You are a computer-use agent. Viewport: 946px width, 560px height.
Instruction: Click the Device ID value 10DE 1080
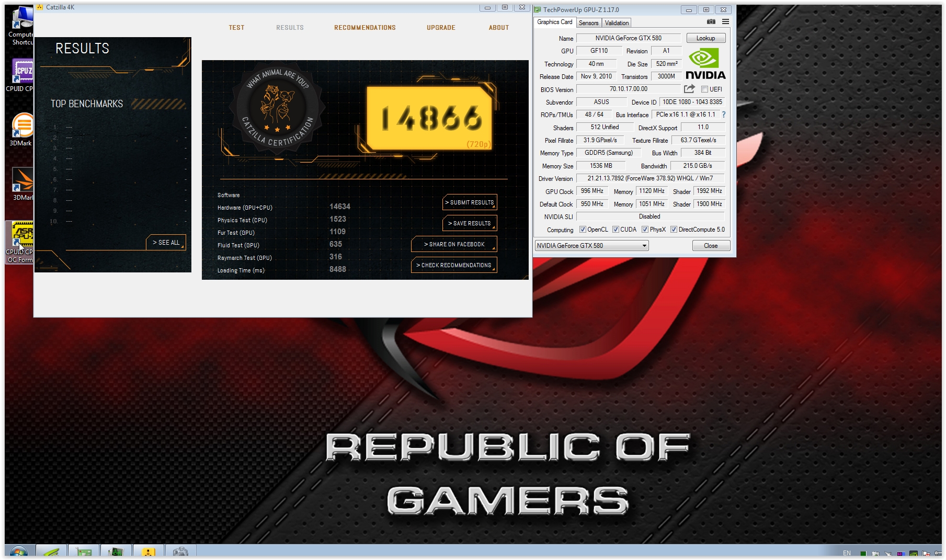coord(692,102)
